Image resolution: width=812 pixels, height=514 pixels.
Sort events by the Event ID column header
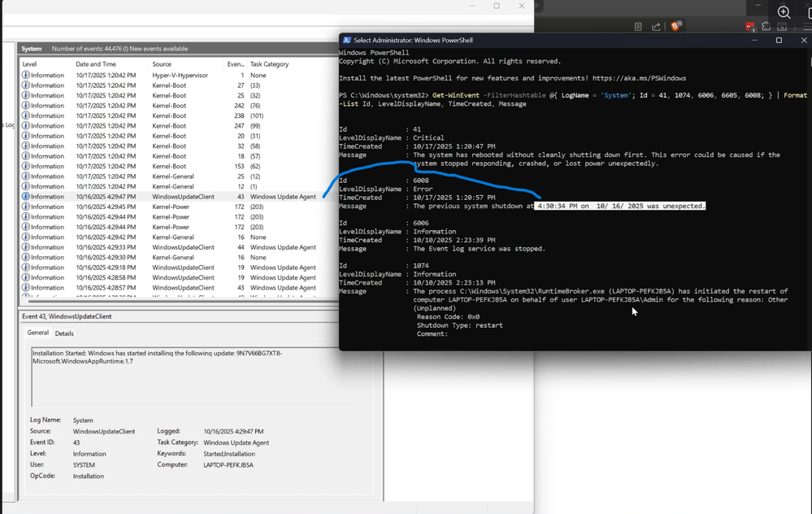236,64
